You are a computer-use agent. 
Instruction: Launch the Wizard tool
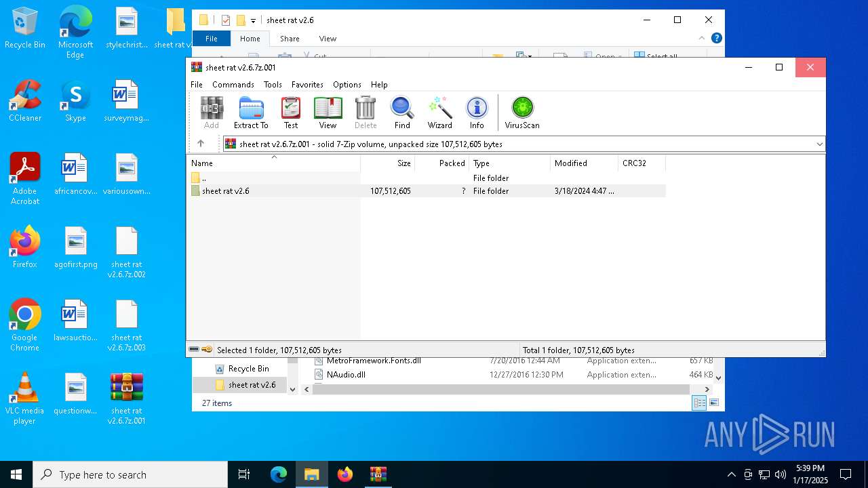439,113
